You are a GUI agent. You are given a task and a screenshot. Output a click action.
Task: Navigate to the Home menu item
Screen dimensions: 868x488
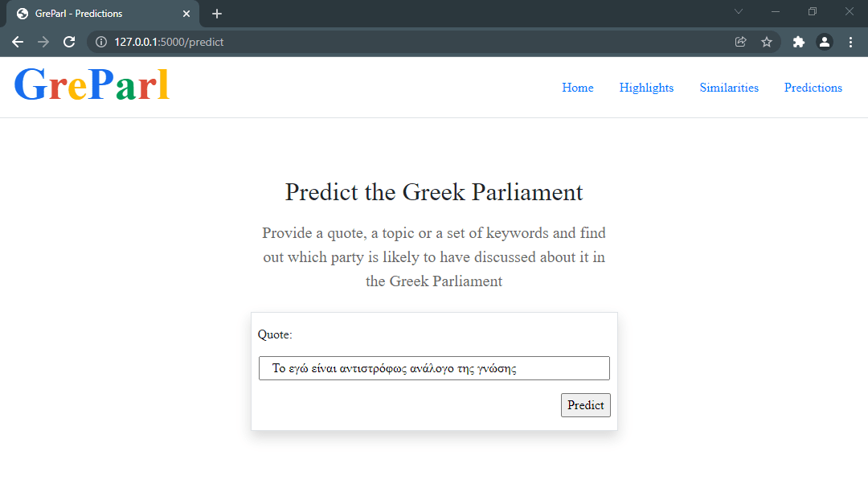pyautogui.click(x=577, y=88)
